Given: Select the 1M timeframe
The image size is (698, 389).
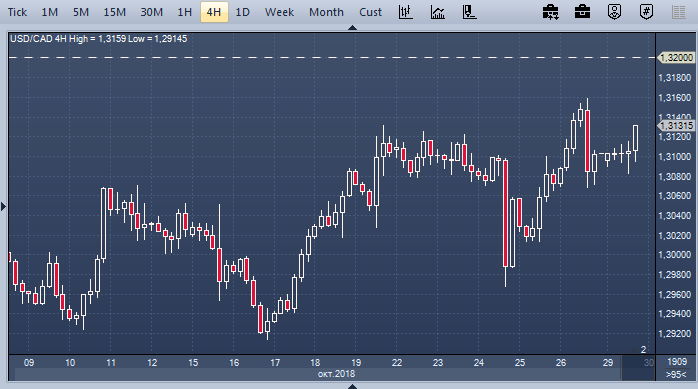Looking at the screenshot, I should (49, 12).
